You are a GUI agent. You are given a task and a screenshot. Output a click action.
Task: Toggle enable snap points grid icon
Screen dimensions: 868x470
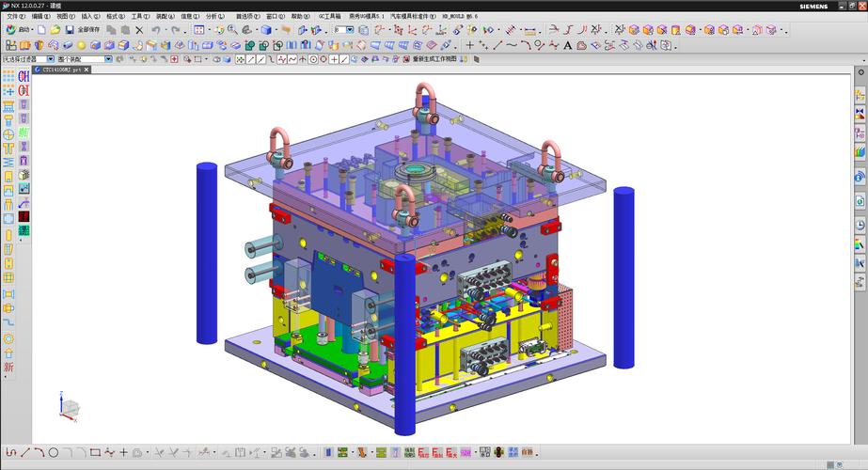click(x=240, y=59)
